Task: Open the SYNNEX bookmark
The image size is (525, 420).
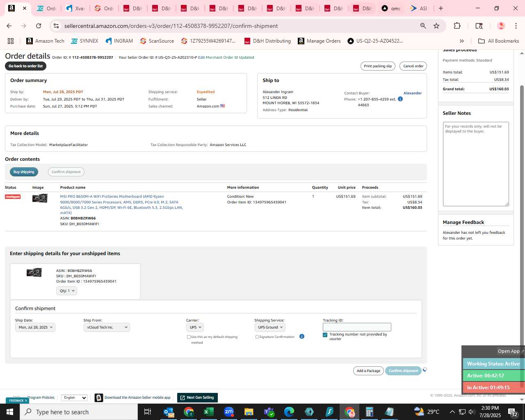Action: (84, 41)
